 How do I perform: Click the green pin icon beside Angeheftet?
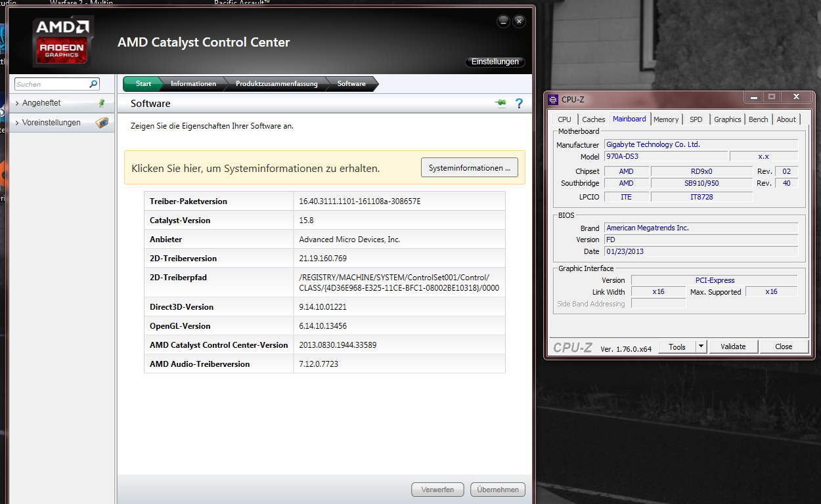pos(101,103)
